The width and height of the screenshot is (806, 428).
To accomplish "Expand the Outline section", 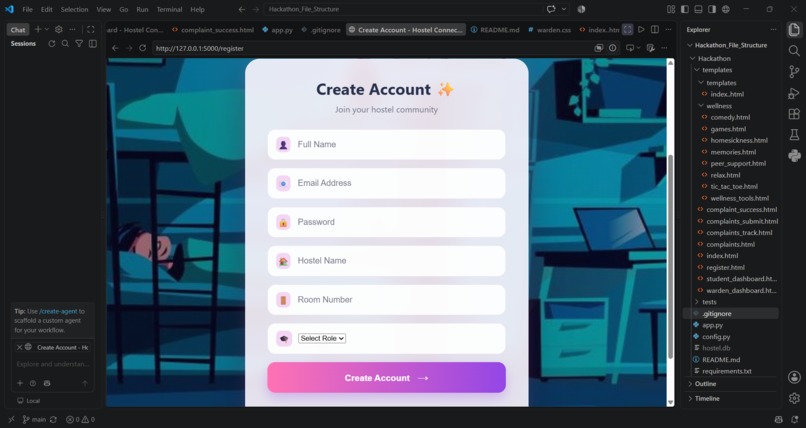I will pyautogui.click(x=705, y=384).
